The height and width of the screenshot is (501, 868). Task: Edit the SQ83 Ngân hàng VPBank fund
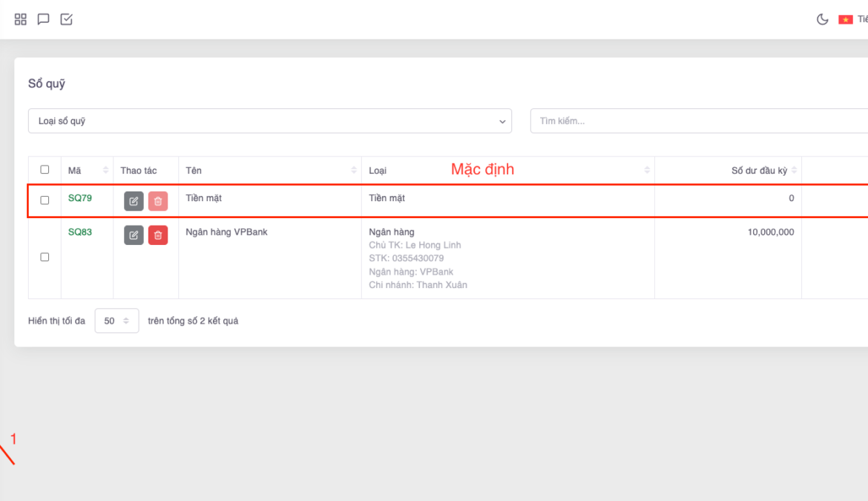tap(134, 235)
